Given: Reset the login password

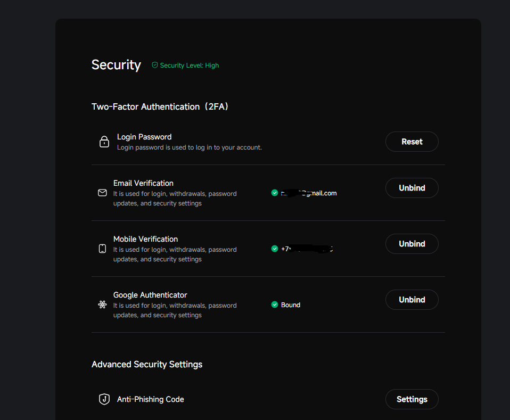Looking at the screenshot, I should pos(412,142).
